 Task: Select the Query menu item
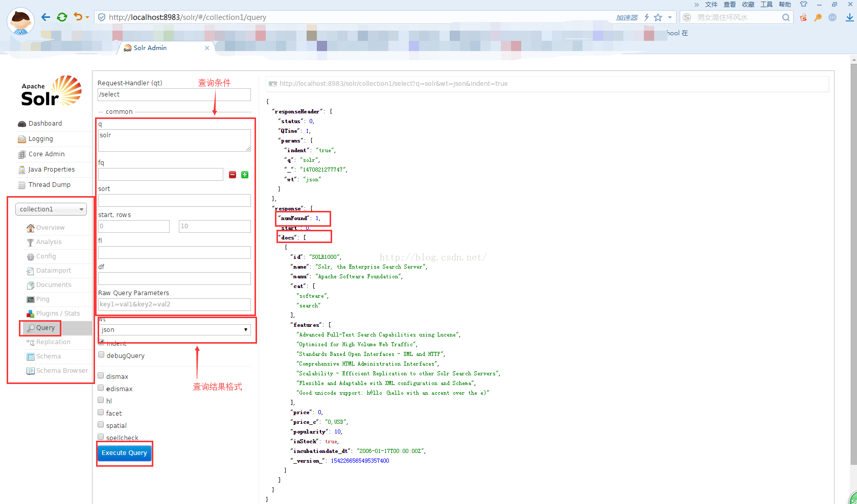coord(45,328)
